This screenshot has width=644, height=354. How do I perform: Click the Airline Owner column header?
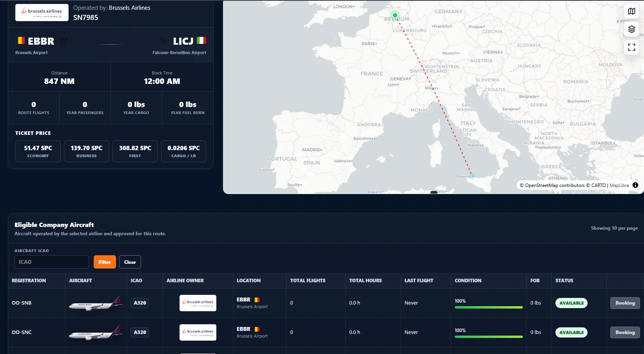(185, 281)
